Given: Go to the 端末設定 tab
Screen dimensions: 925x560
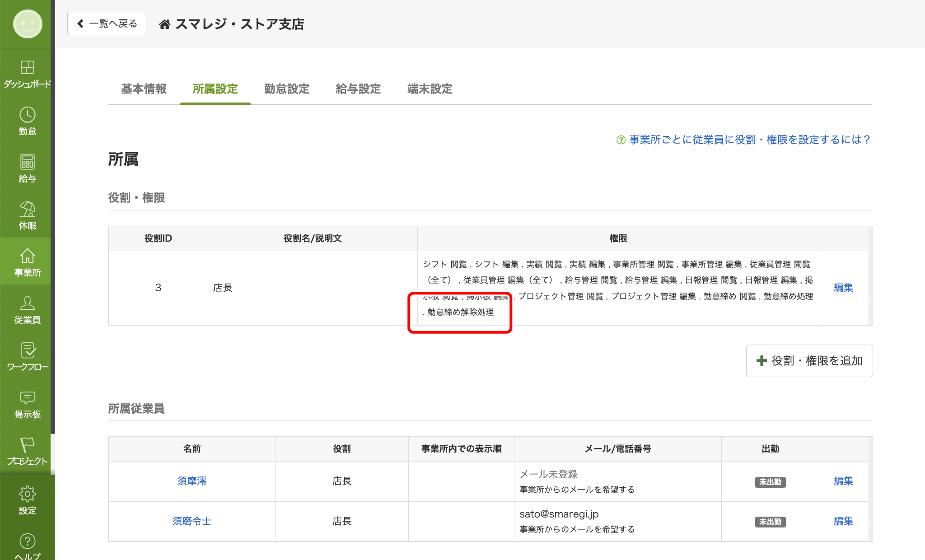Looking at the screenshot, I should (430, 89).
